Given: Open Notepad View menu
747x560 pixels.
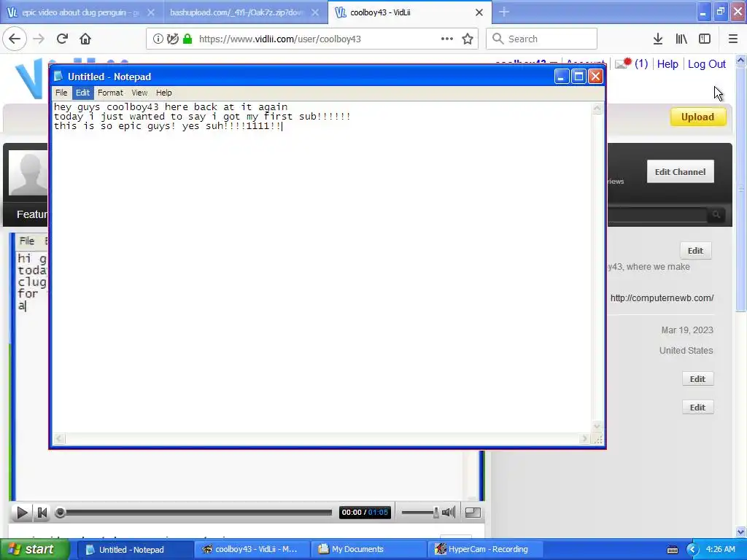Looking at the screenshot, I should point(139,93).
